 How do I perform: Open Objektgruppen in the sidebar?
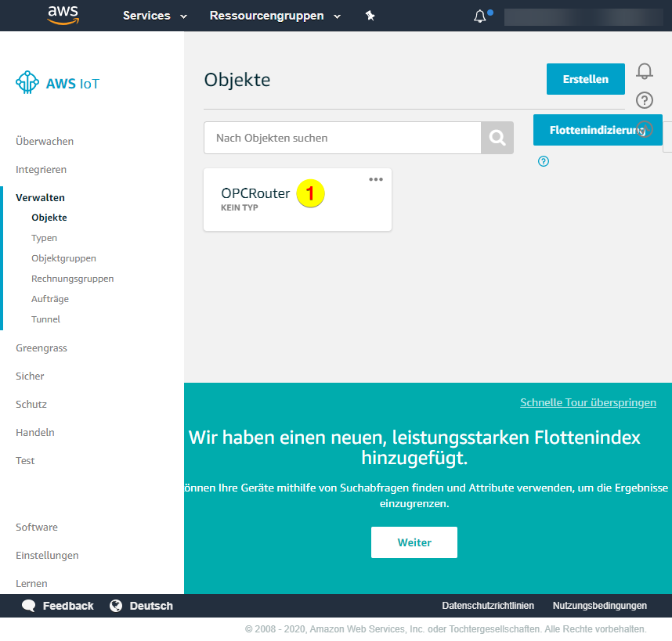pyautogui.click(x=63, y=258)
